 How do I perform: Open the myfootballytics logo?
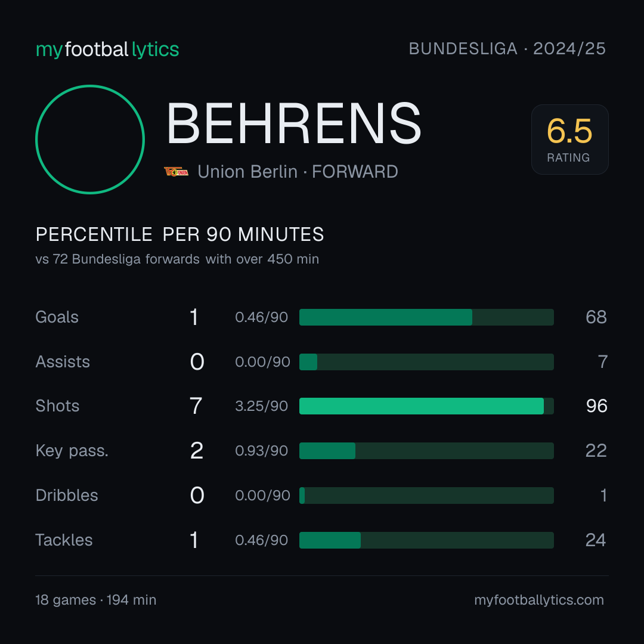click(107, 49)
